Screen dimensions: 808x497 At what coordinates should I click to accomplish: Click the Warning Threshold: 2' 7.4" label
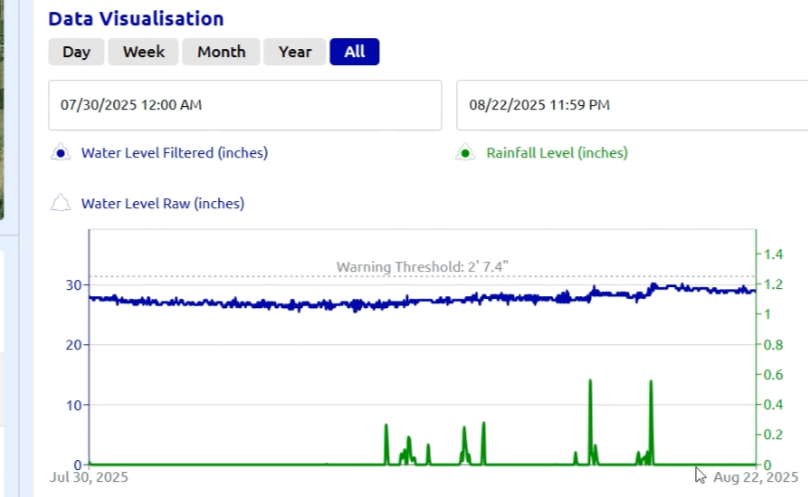[x=422, y=267]
